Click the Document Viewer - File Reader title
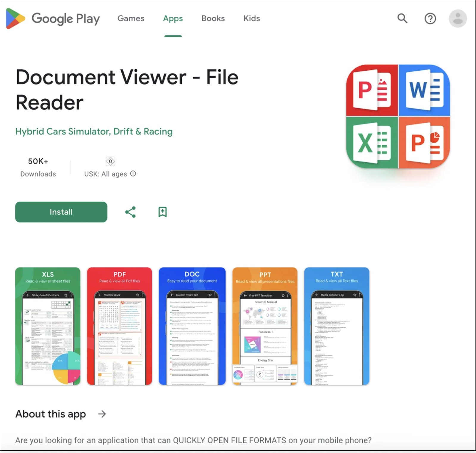Screen dimensions: 476x453 pos(127,90)
